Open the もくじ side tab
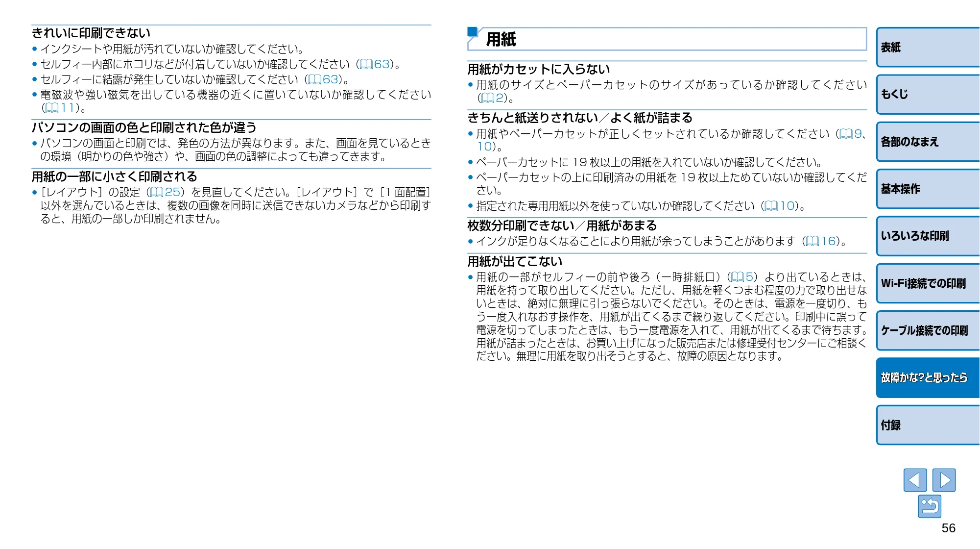The image size is (980, 549). coord(928,94)
